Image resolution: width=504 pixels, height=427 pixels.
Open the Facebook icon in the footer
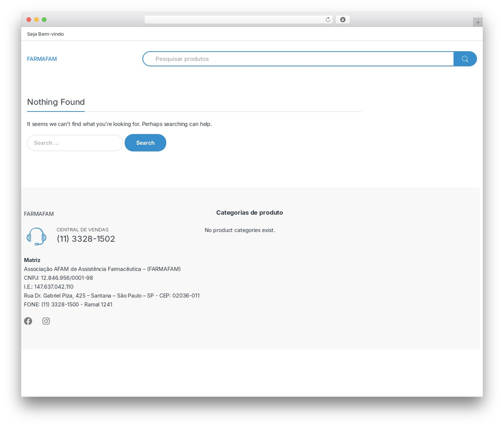click(28, 321)
